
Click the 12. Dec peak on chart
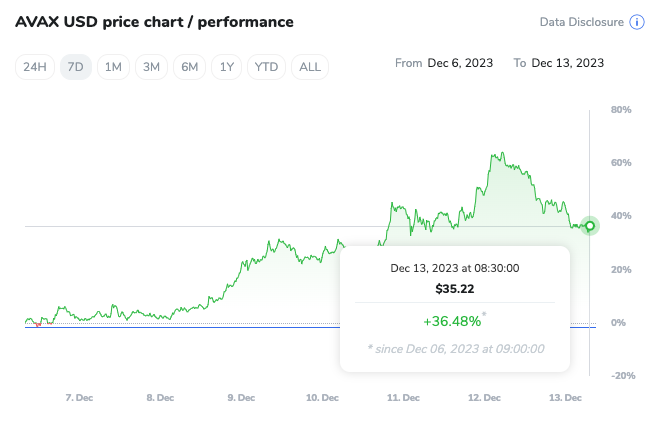click(x=497, y=155)
